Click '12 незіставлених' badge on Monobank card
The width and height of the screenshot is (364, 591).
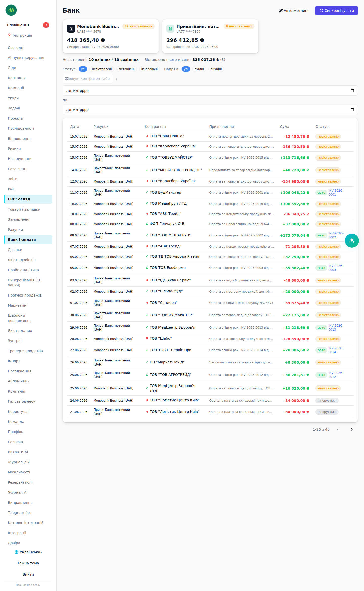[139, 26]
